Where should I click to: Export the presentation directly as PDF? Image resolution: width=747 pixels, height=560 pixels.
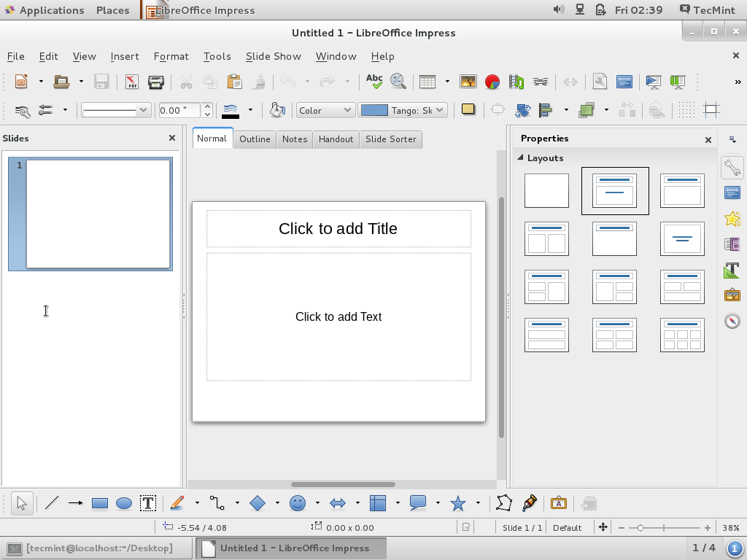tap(132, 82)
